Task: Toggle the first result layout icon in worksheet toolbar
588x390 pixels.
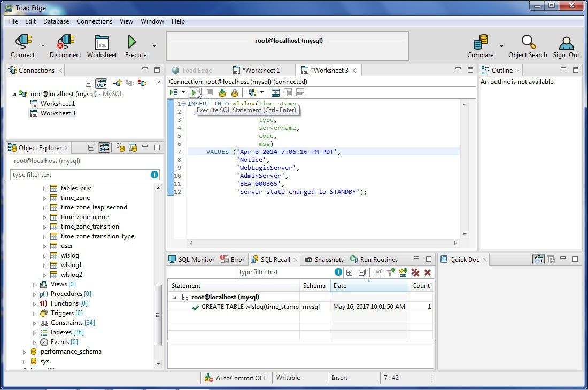Action: [x=275, y=92]
